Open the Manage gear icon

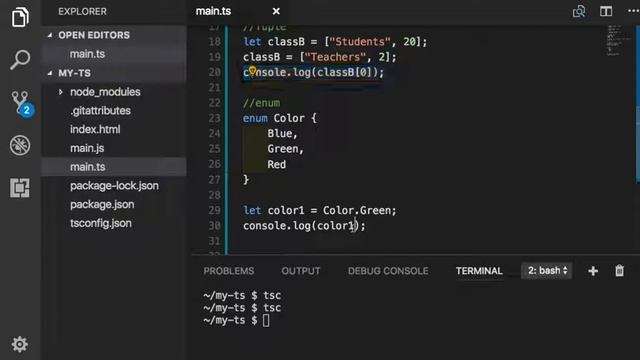coord(20,344)
